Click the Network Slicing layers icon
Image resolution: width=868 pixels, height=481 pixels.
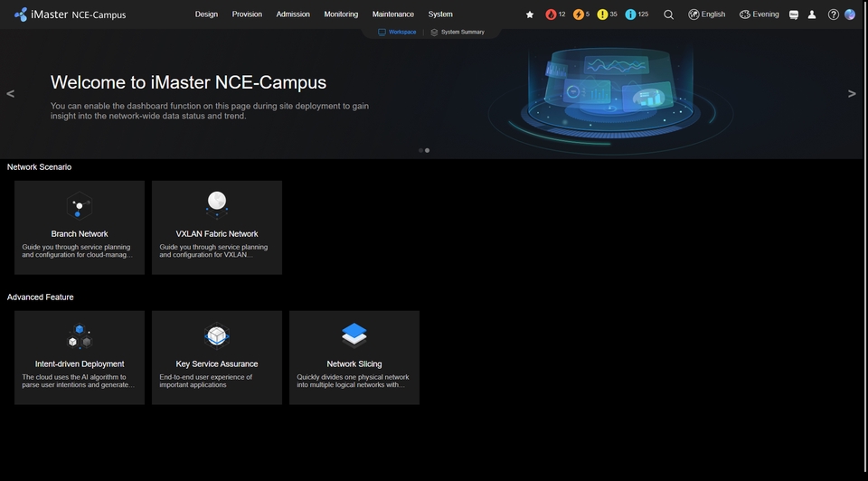point(354,335)
